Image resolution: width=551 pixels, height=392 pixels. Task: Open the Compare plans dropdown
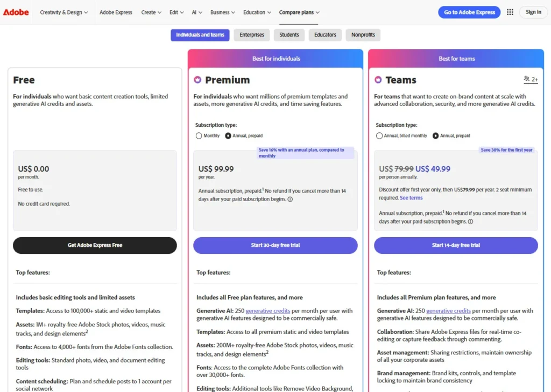point(299,12)
